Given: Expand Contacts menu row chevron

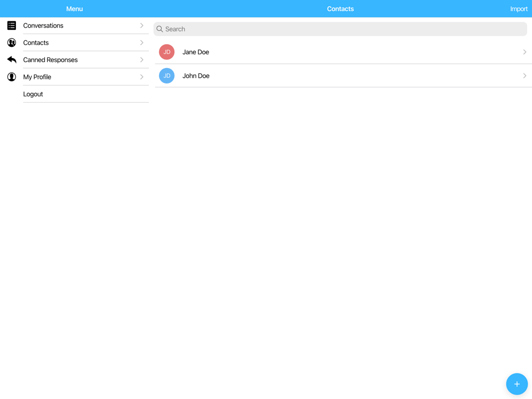Looking at the screenshot, I should click(142, 43).
